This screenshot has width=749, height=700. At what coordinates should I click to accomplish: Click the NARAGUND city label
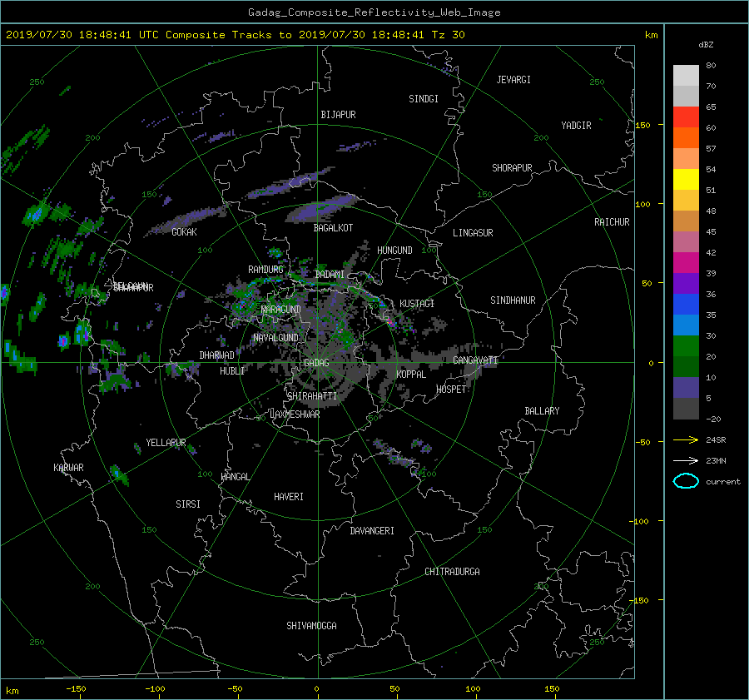(x=281, y=309)
